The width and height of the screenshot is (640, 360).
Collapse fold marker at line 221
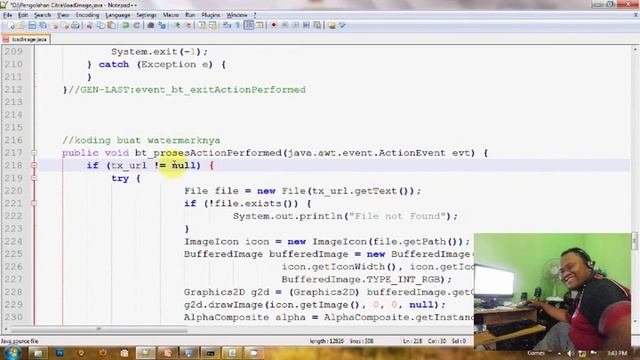(34, 204)
